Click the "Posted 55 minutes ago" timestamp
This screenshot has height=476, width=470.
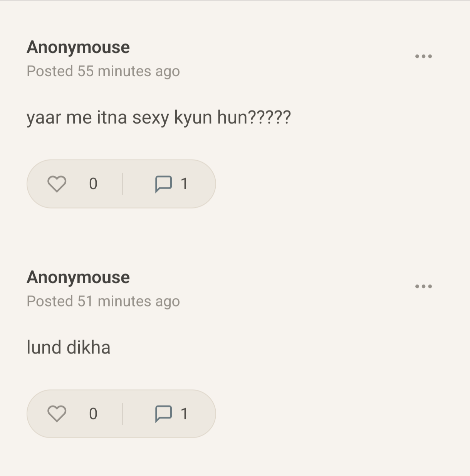pos(103,71)
